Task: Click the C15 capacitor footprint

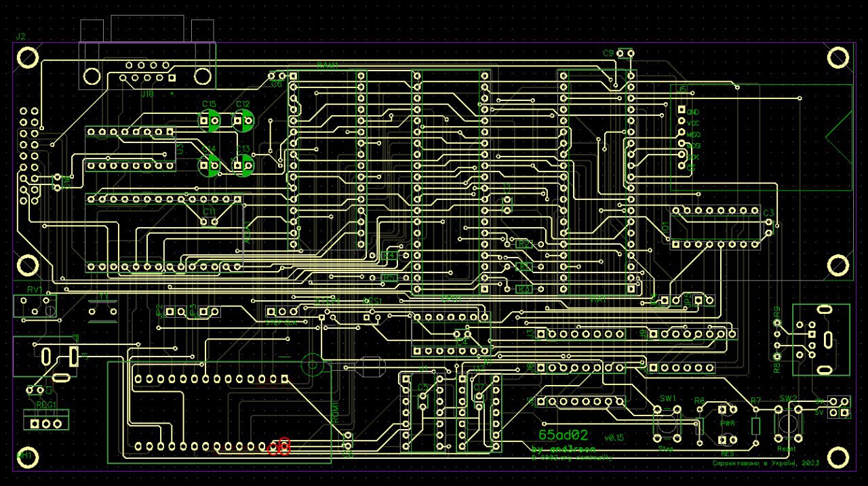Action: tap(209, 121)
